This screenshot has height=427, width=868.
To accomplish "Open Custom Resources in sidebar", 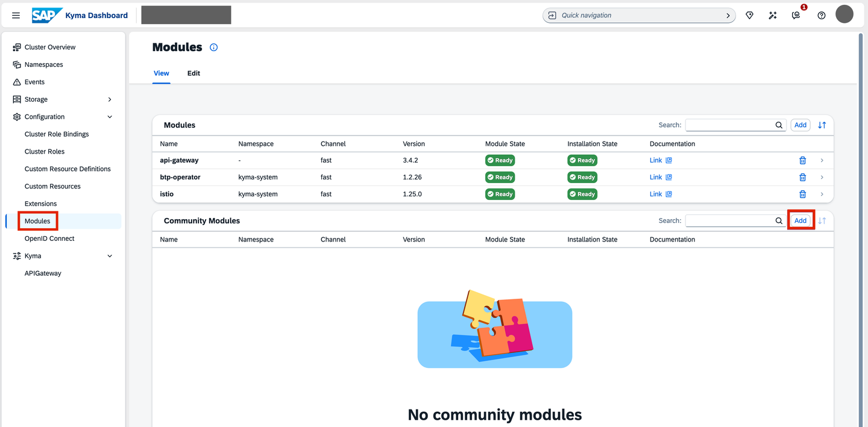I will point(52,187).
